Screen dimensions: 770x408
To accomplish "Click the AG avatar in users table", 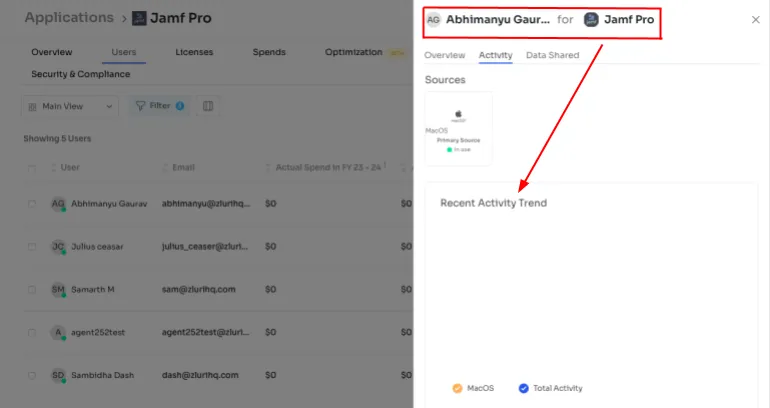I will click(58, 204).
